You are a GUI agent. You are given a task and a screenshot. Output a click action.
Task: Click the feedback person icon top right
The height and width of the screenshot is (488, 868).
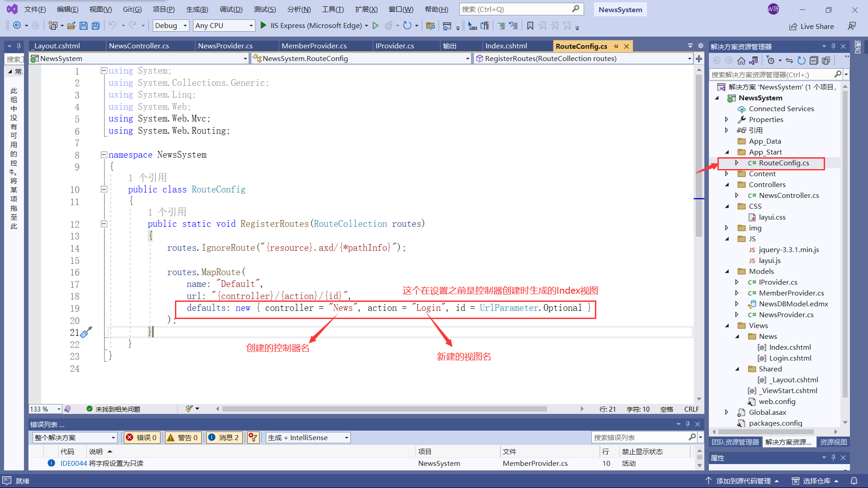(x=852, y=26)
